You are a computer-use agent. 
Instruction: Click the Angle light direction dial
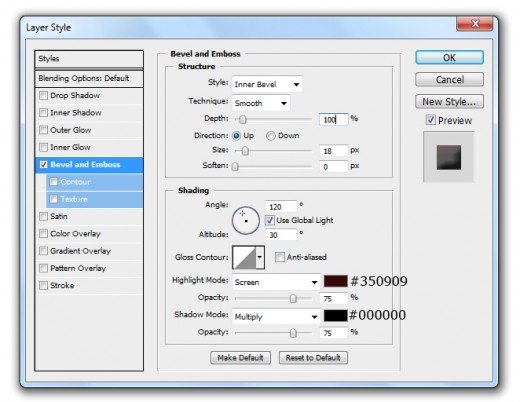pos(246,220)
